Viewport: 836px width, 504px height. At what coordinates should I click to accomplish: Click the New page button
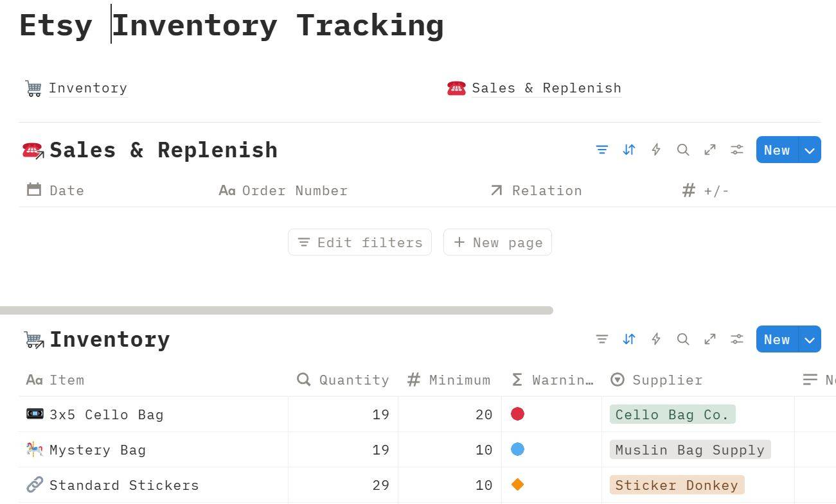tap(498, 243)
